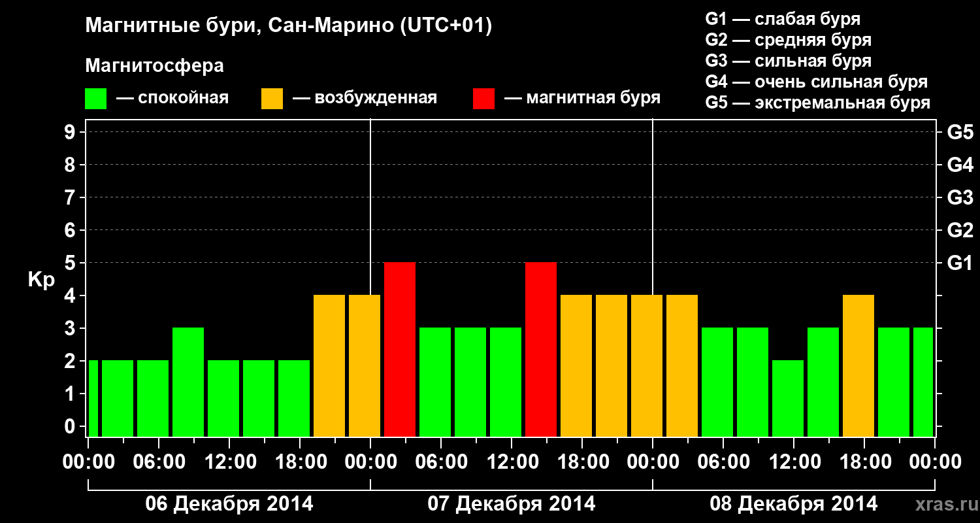The width and height of the screenshot is (980, 523).
Task: Select the line G5 — экстремальная буря
Action: [818, 103]
